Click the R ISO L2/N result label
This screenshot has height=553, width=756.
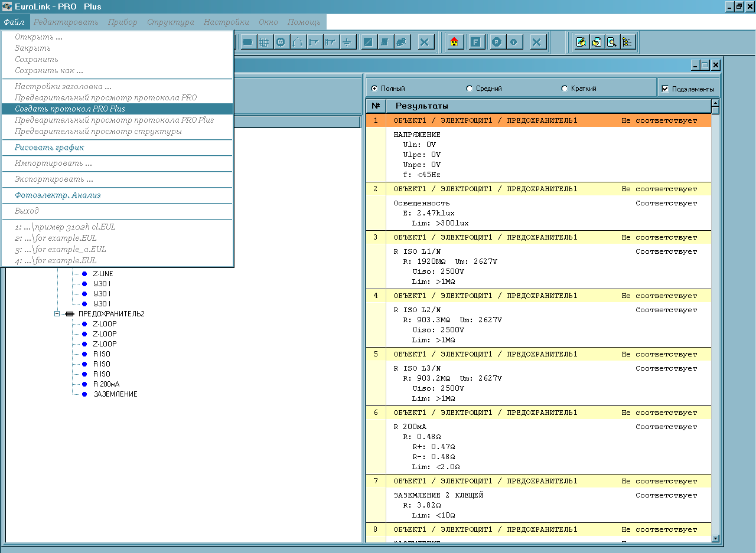coord(417,310)
